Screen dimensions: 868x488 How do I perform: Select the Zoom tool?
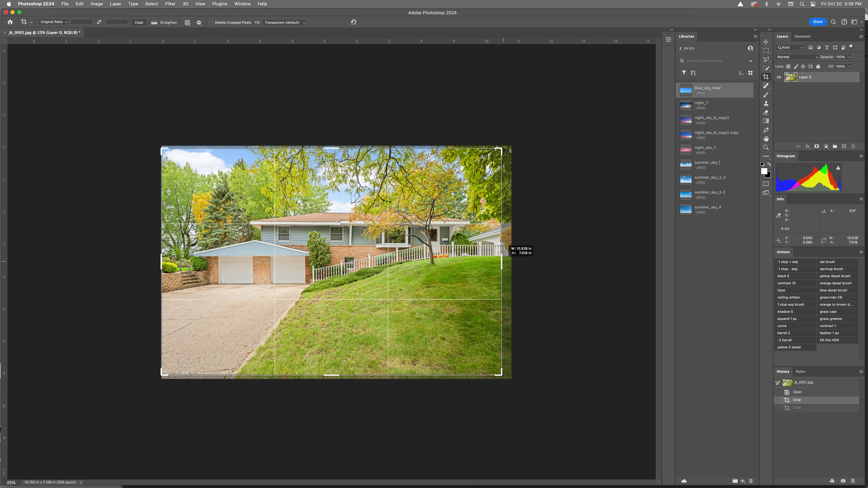pos(766,148)
